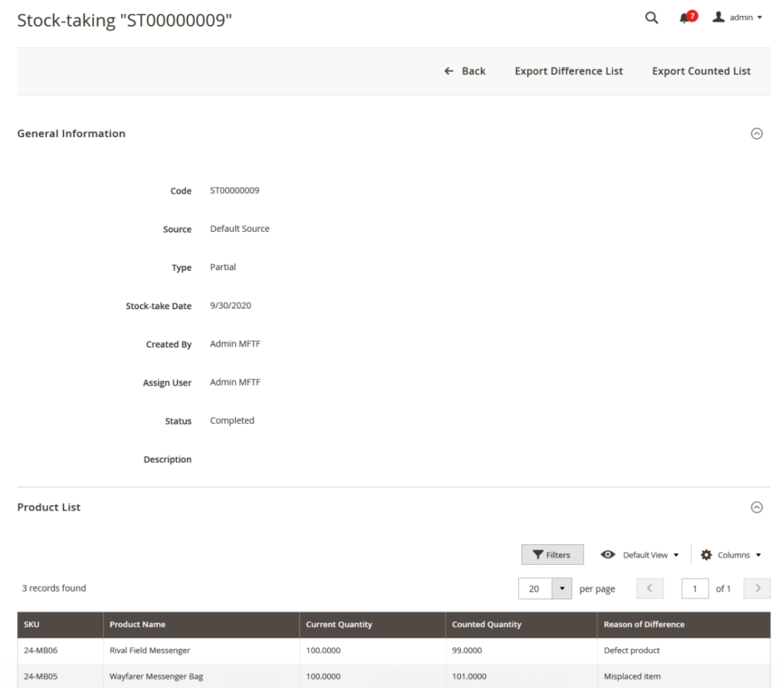Open the admin account menu
This screenshot has width=784, height=688.
(x=736, y=17)
